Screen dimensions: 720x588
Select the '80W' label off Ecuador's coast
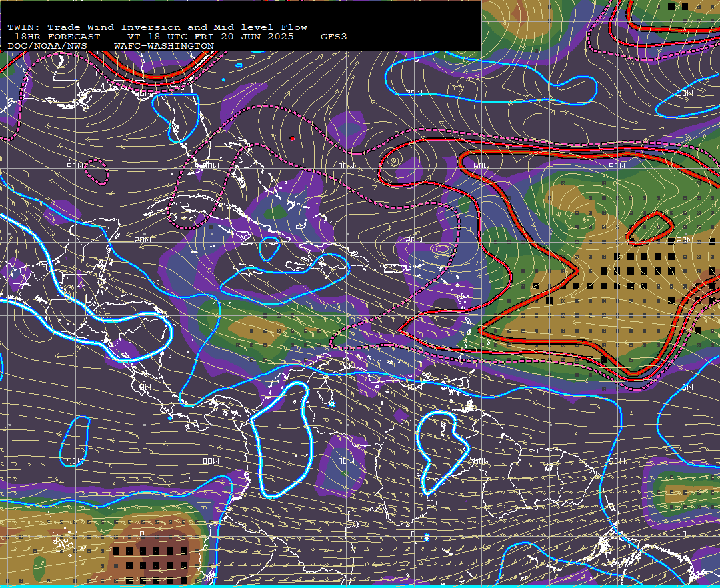point(211,461)
